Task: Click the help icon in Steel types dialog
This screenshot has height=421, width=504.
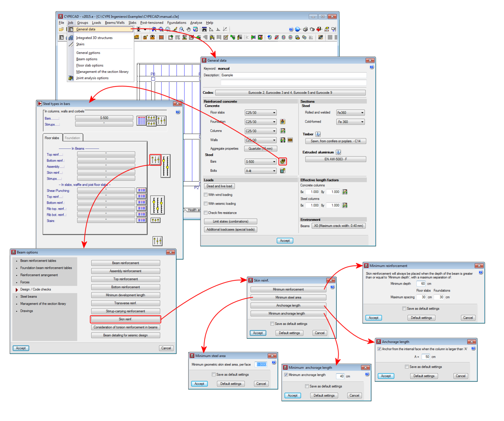Action: tap(178, 112)
